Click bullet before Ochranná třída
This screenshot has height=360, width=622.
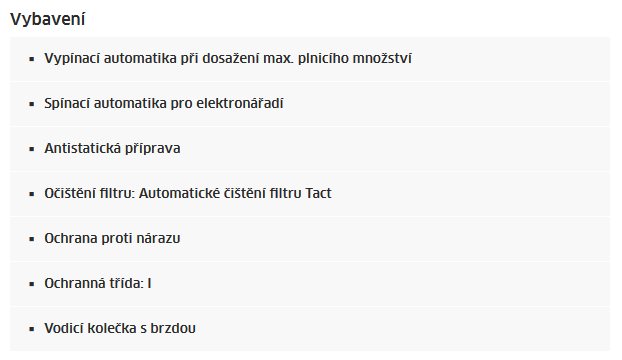pos(32,284)
